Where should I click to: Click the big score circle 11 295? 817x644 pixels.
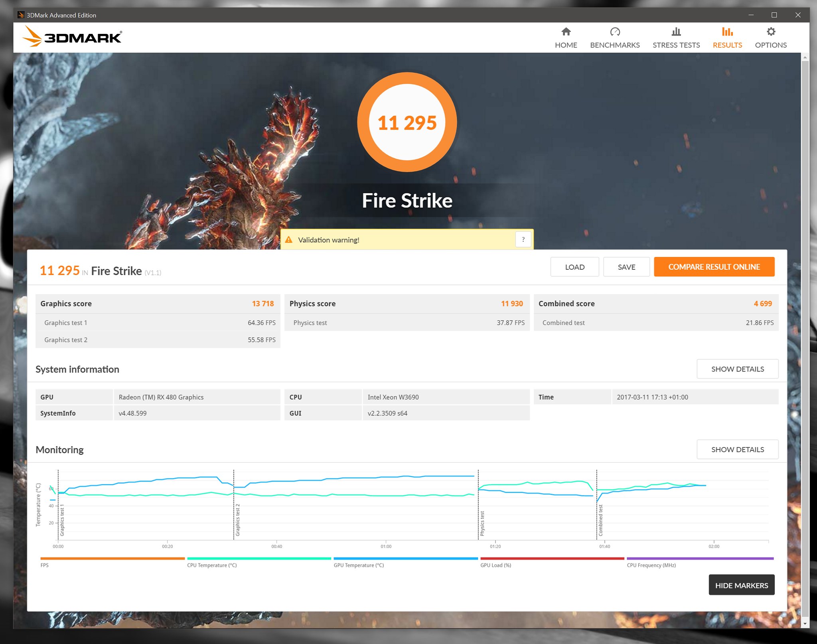[x=407, y=122]
